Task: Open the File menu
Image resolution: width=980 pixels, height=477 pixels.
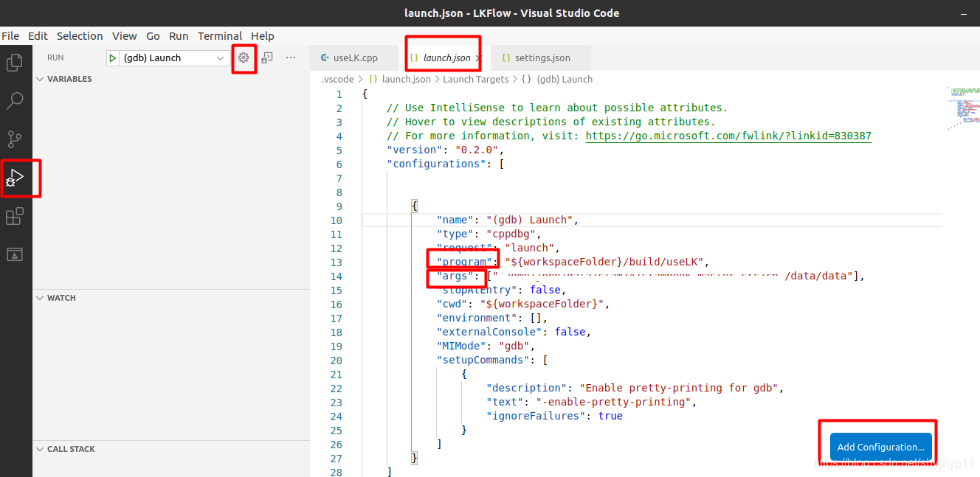Action: (x=10, y=35)
